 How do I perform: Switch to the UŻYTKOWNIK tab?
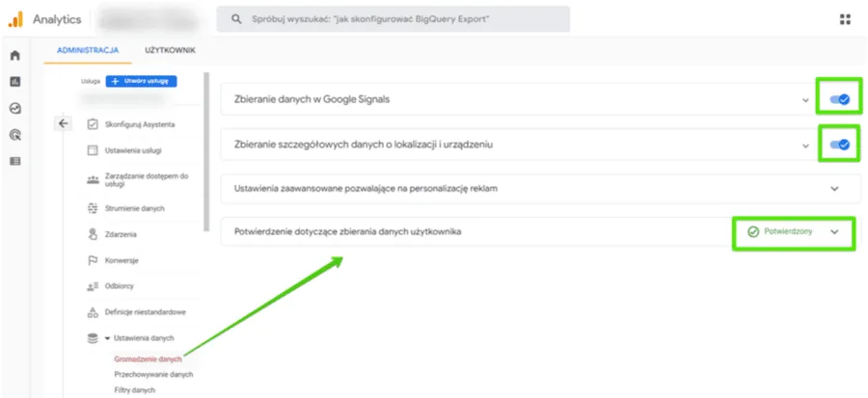coord(170,50)
